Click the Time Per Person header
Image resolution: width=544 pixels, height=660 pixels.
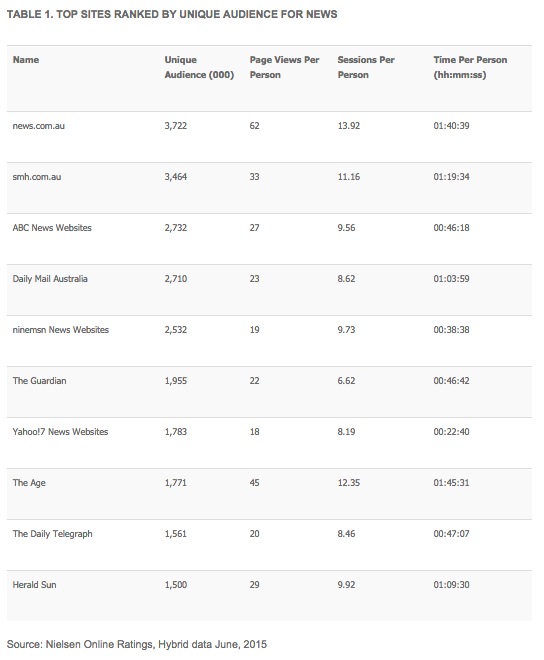470,67
